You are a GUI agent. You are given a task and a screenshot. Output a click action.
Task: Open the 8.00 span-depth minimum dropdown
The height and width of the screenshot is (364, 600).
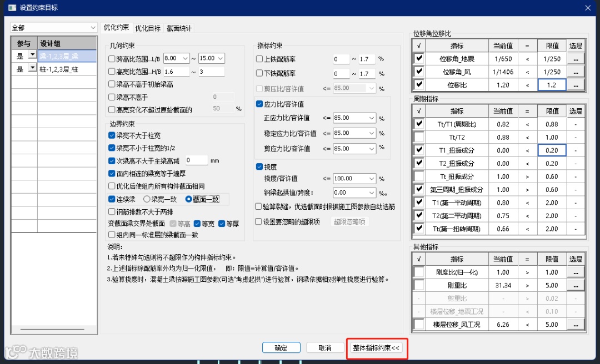tap(177, 58)
